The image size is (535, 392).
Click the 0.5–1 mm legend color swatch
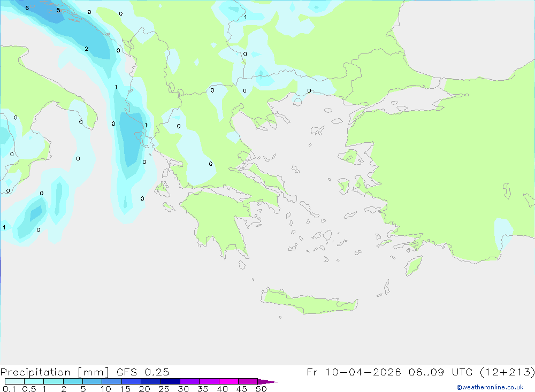click(34, 381)
